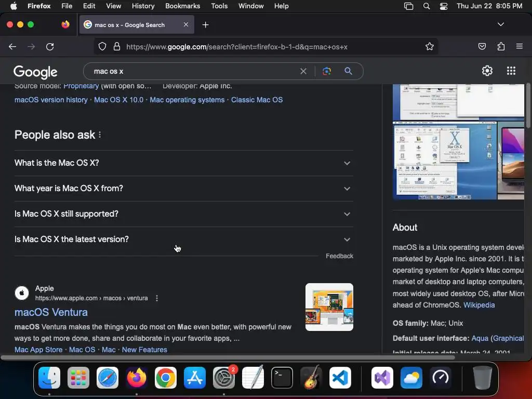Screen dimensions: 532x399
Task: Expand 'What is the Mac OS X?'
Action: (x=183, y=163)
